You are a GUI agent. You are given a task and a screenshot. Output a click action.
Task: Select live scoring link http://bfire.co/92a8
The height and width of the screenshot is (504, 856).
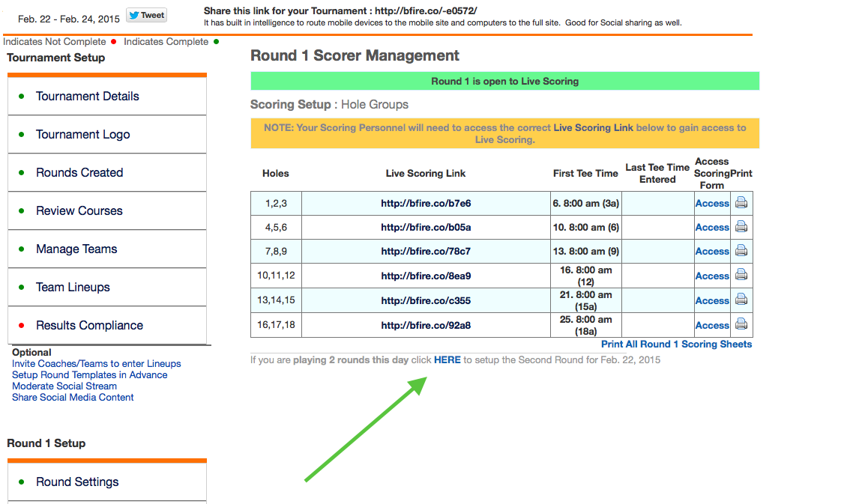point(426,325)
